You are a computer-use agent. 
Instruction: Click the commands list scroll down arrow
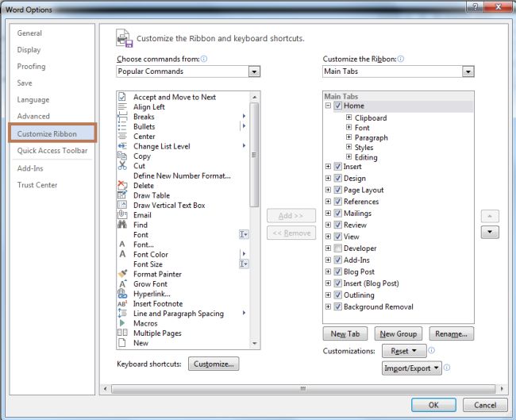[x=254, y=343]
